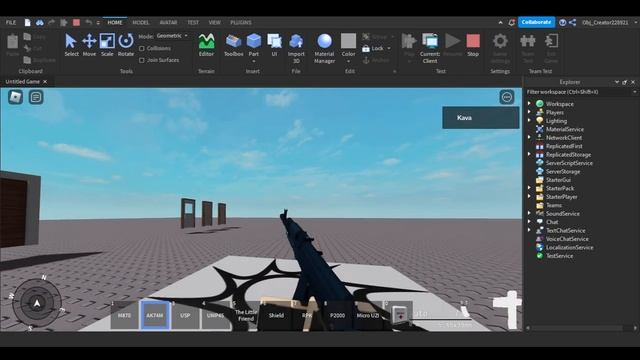This screenshot has height=360, width=640.
Task: Open the Toolbox panel
Action: click(x=233, y=45)
